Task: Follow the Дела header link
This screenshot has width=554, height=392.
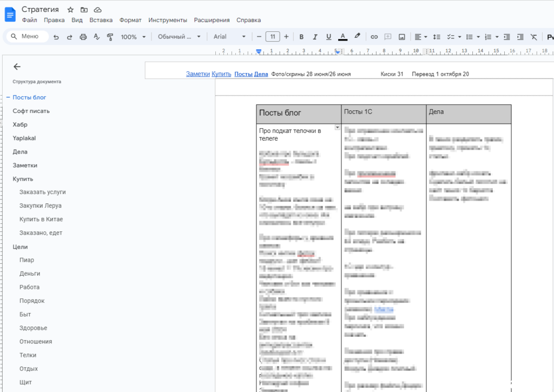Action: tap(261, 74)
